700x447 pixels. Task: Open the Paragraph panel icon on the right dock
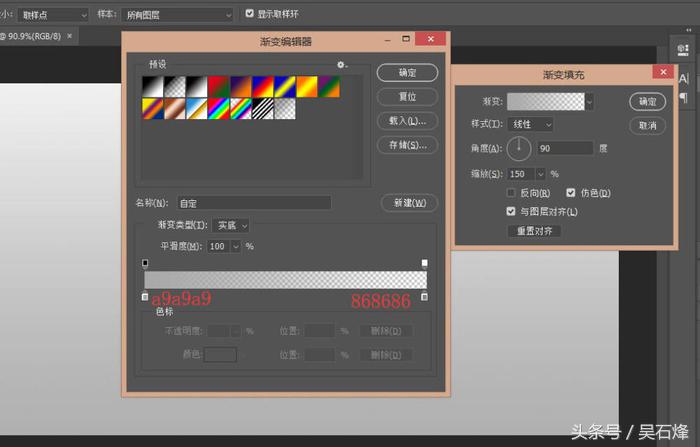tap(683, 97)
